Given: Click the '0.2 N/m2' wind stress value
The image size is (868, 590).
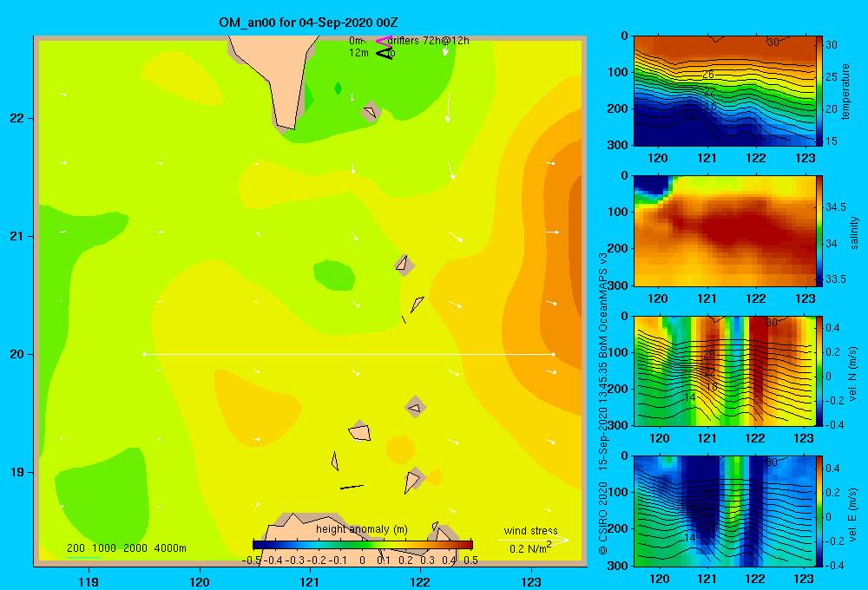Looking at the screenshot, I should (x=530, y=548).
